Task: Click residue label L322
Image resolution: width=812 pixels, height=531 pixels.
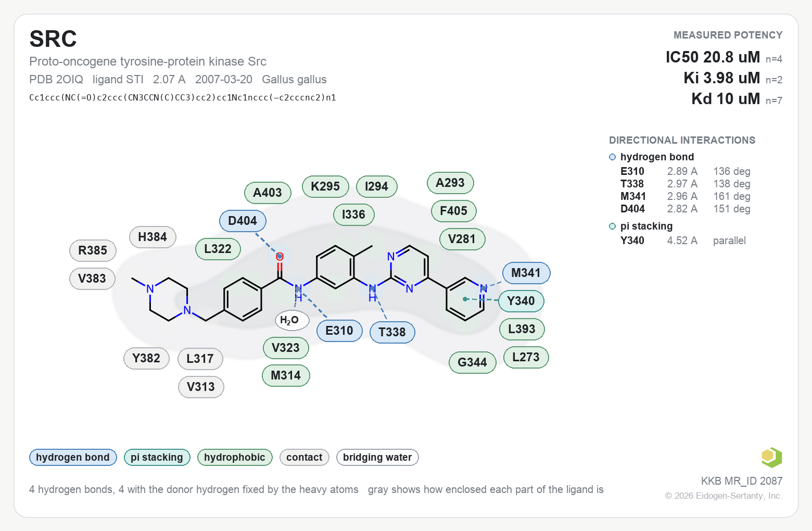Action: click(x=218, y=249)
